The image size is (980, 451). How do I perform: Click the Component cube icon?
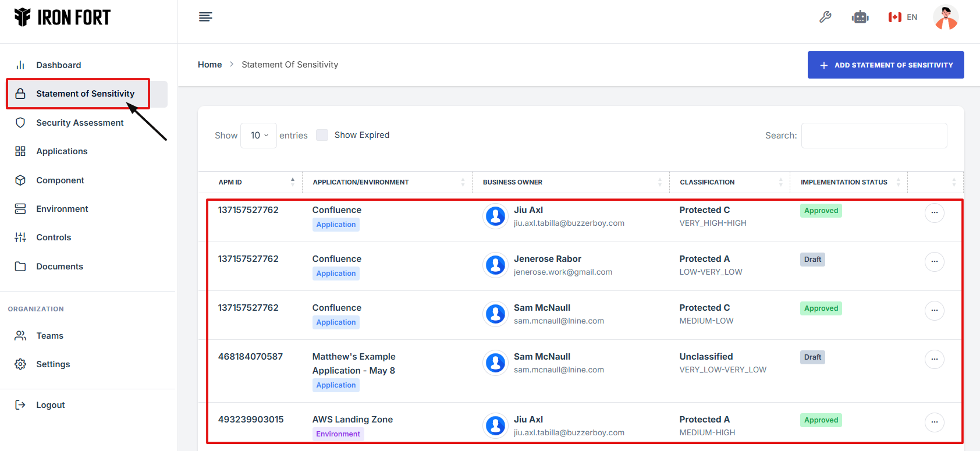[x=20, y=180]
